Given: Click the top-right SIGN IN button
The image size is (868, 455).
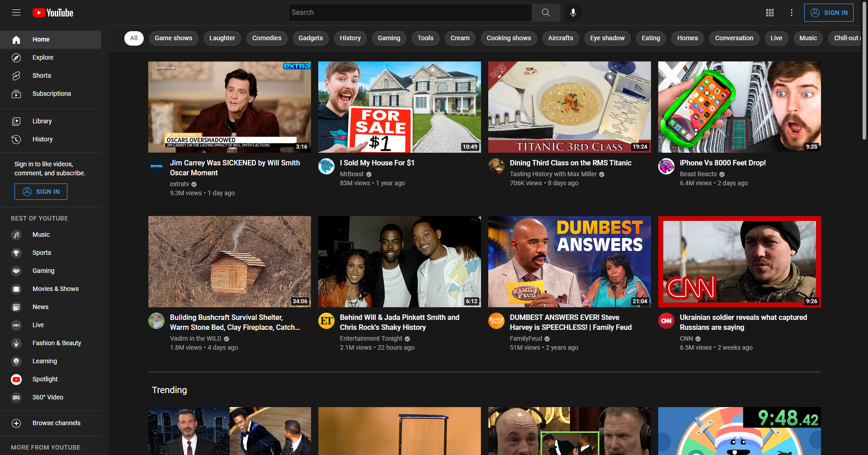Looking at the screenshot, I should [829, 13].
